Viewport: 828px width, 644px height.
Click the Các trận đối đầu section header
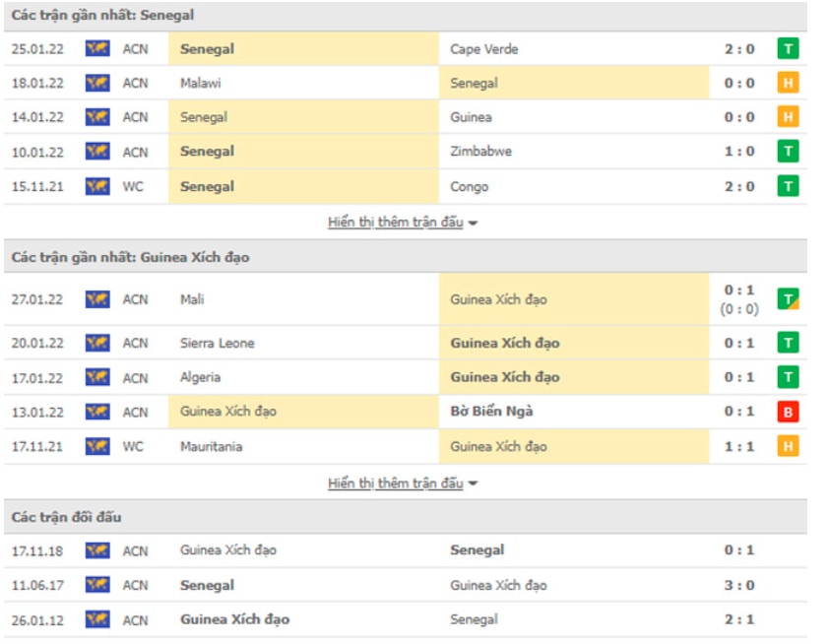pyautogui.click(x=67, y=517)
